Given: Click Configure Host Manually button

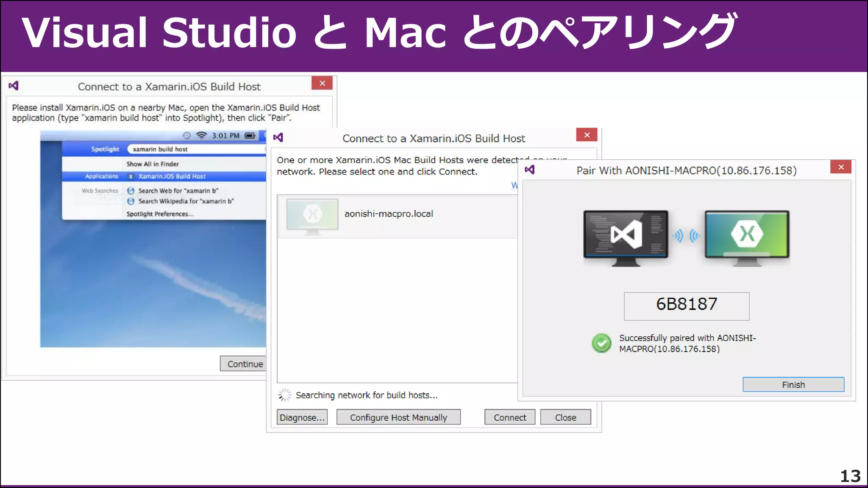Looking at the screenshot, I should pos(398,417).
